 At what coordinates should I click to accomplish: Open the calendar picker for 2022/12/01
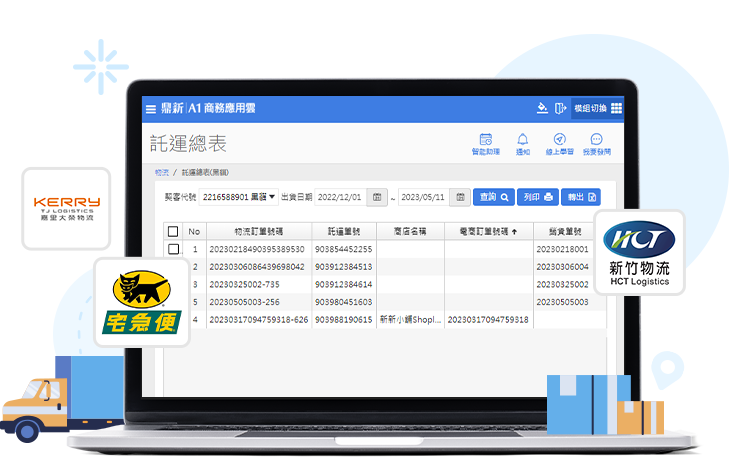[x=377, y=197]
